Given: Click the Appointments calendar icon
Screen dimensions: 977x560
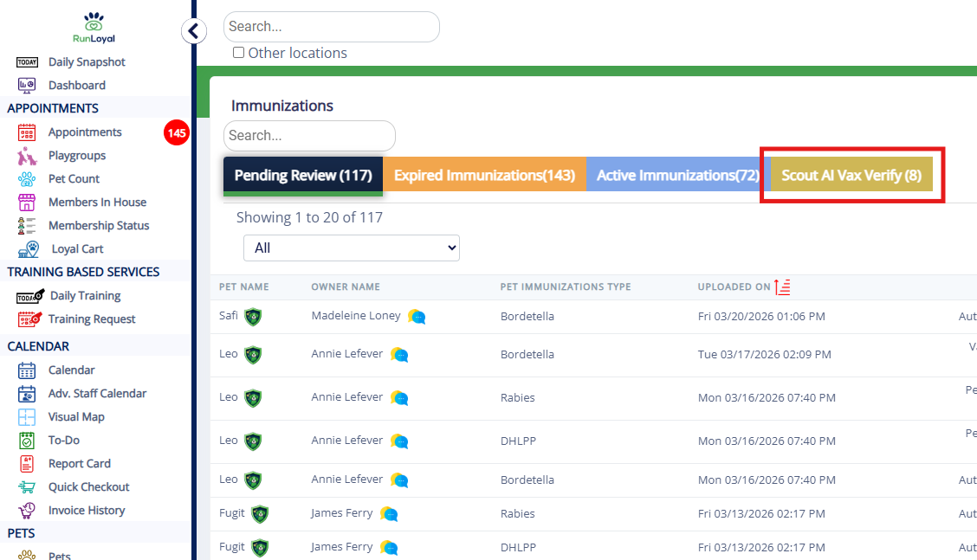Looking at the screenshot, I should click(27, 132).
